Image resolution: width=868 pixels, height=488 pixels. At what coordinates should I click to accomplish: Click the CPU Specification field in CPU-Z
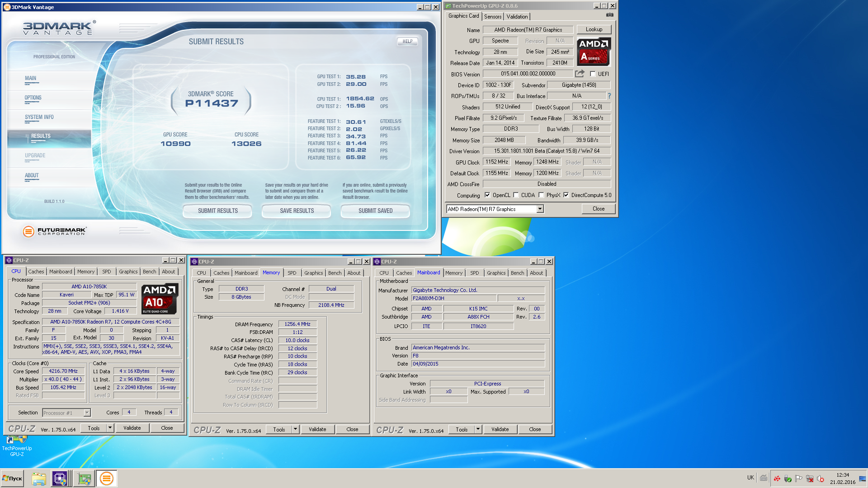(111, 322)
